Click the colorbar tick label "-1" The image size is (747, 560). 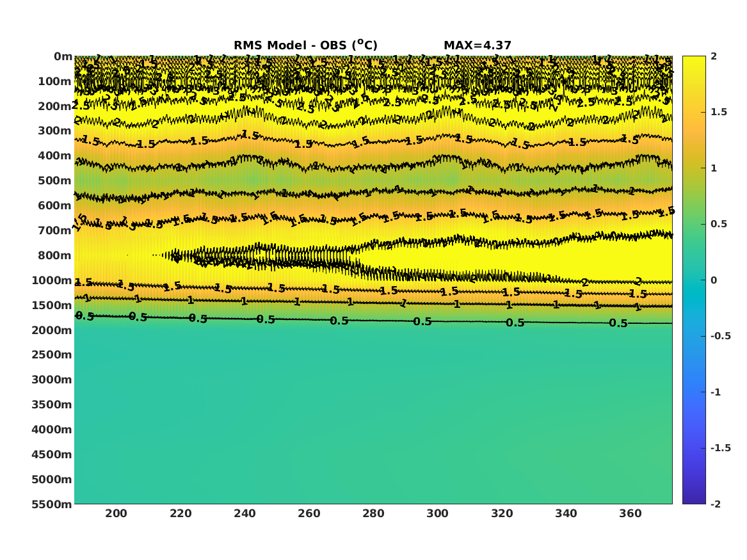click(716, 392)
